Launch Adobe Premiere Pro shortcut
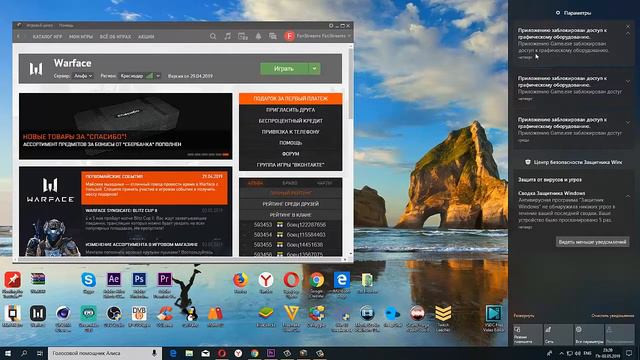Image resolution: width=640 pixels, height=360 pixels. 164,282
